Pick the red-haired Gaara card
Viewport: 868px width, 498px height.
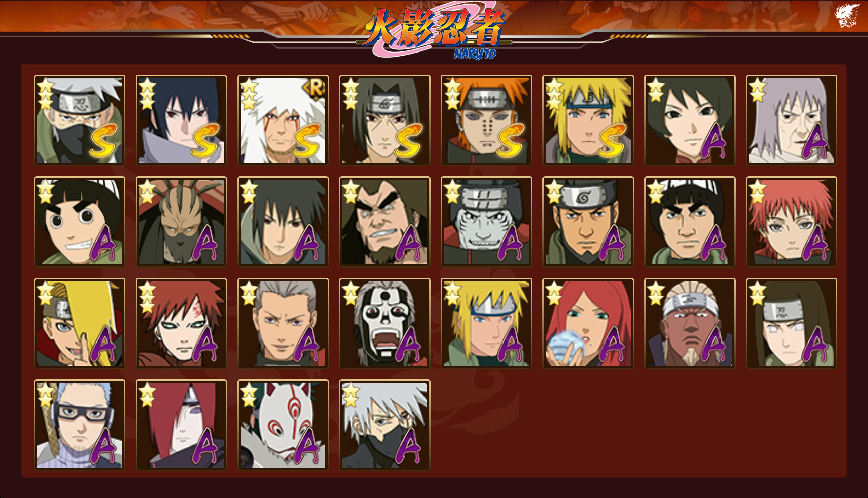click(x=181, y=323)
